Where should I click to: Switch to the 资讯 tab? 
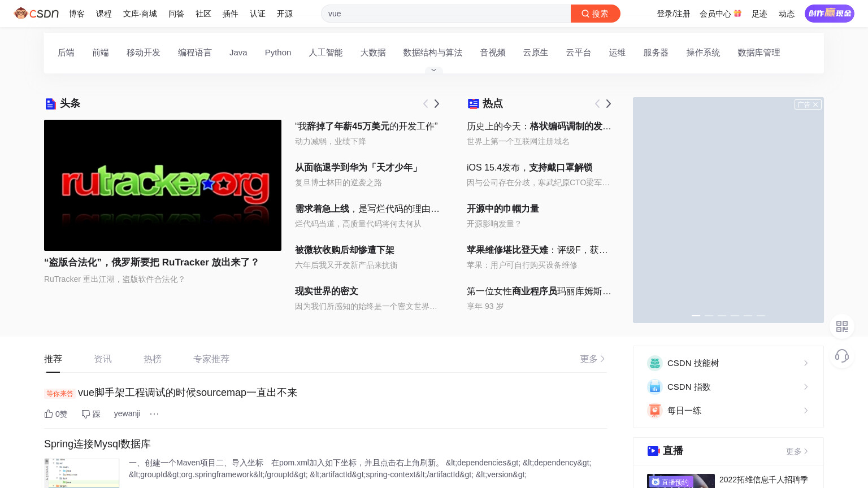coord(103,359)
